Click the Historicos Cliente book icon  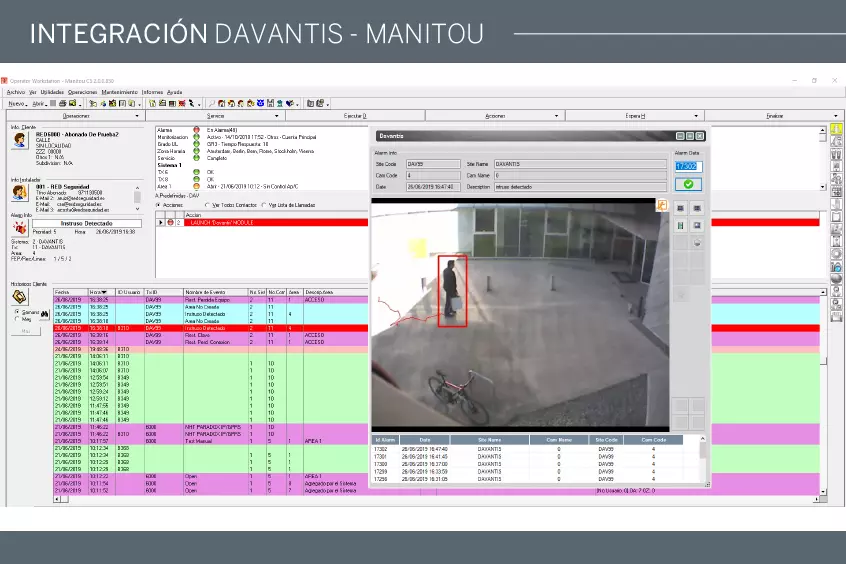pos(19,296)
